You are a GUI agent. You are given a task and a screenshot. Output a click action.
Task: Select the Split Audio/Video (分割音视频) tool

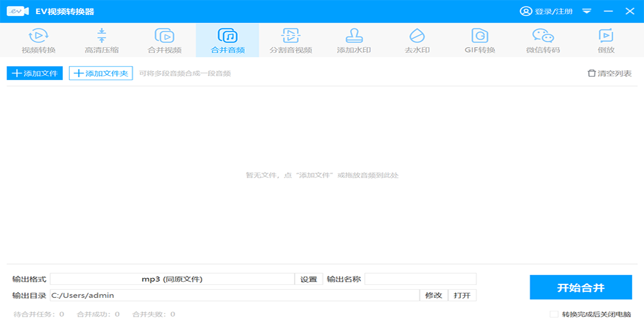291,40
